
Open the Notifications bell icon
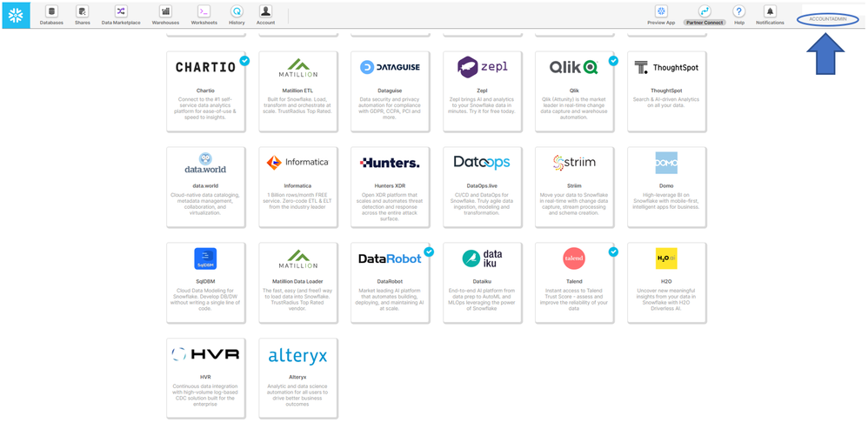click(770, 11)
